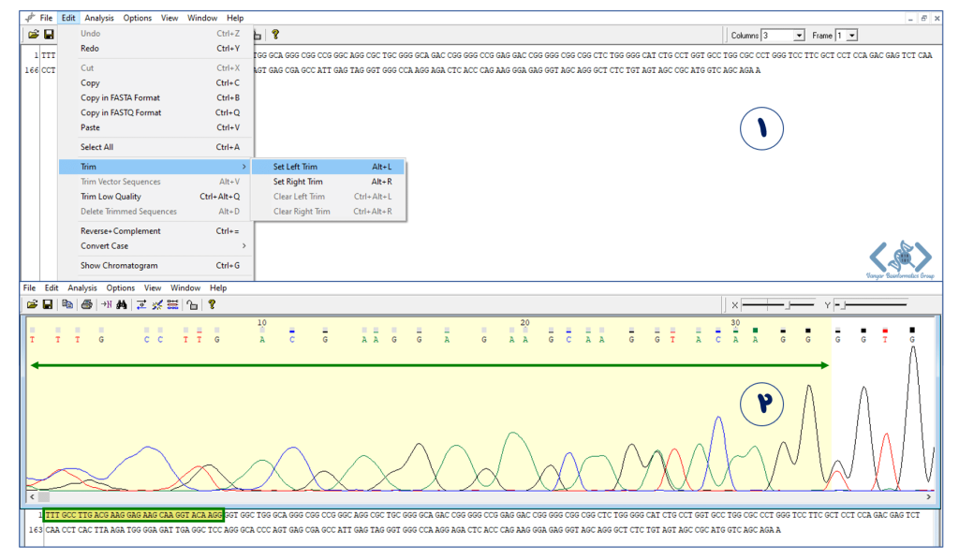The height and width of the screenshot is (560, 959).
Task: Open the Window menu in the lower chromatogram window
Action: 185,287
